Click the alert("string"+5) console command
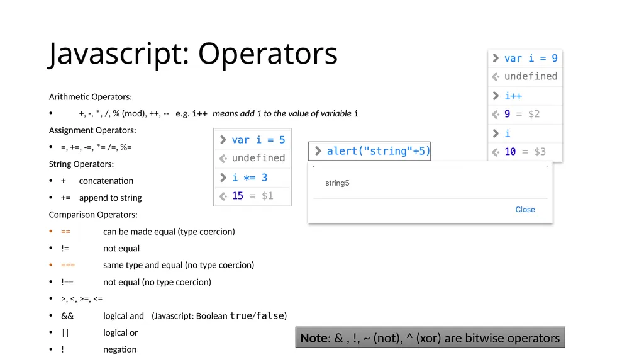 point(378,151)
